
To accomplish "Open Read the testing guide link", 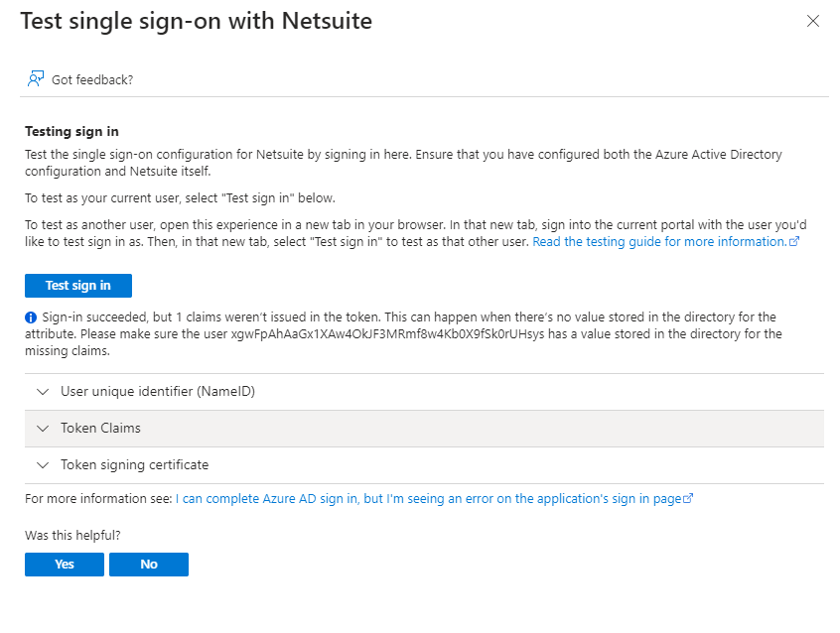I will [659, 241].
